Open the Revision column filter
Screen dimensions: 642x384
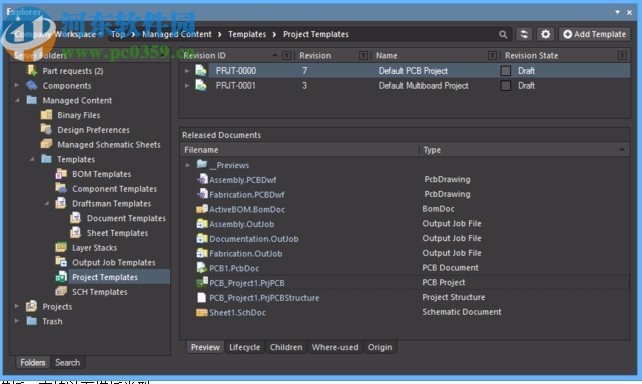[363, 56]
